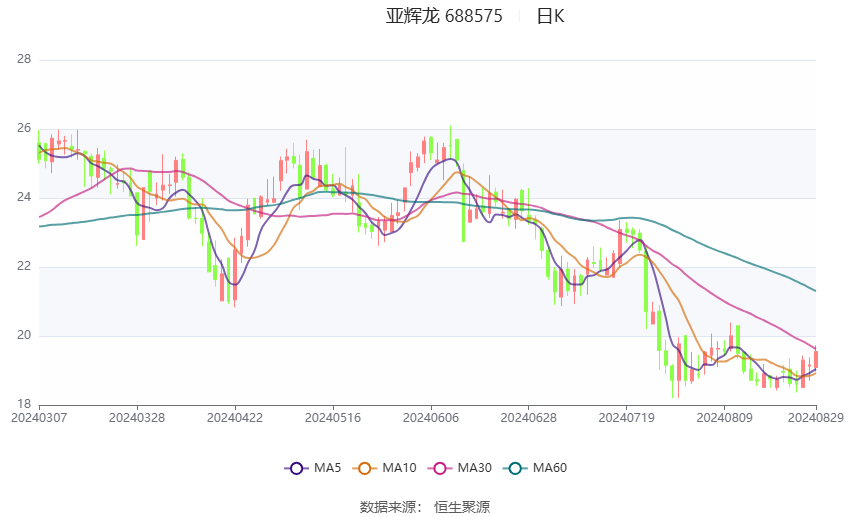This screenshot has height=517, width=850.
Task: Click the 20 price axis label
Action: (24, 335)
